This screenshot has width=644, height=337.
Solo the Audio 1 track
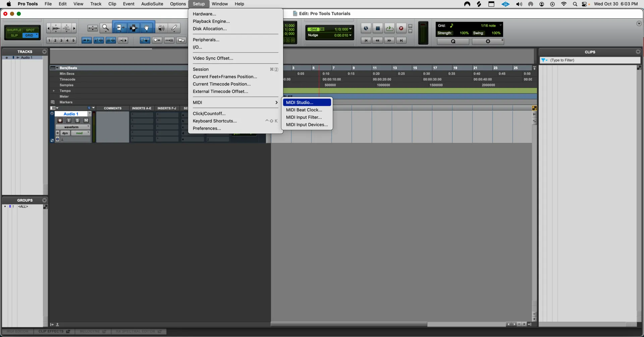[x=77, y=120]
